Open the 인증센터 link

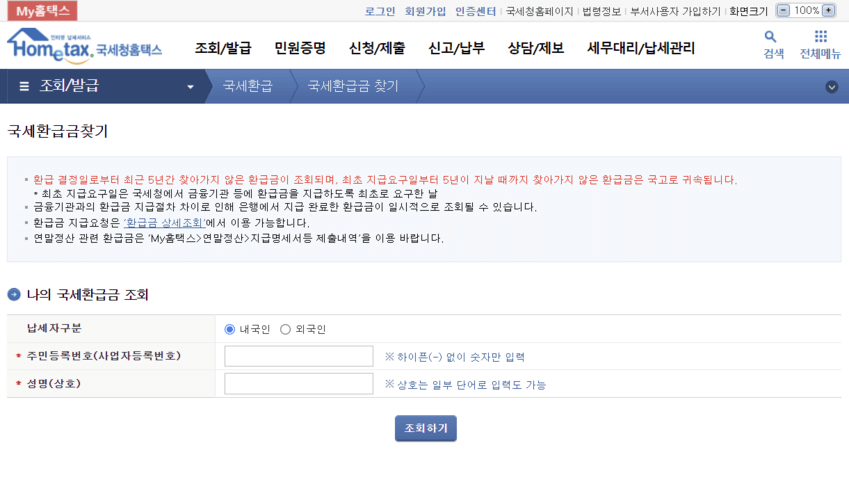pos(475,11)
